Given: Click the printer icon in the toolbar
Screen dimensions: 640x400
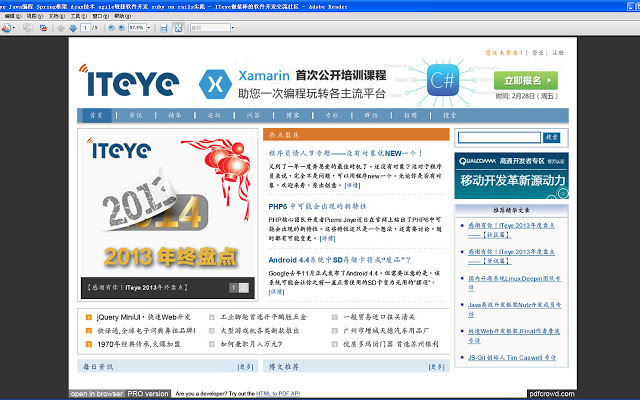Looking at the screenshot, I should tap(28, 28).
